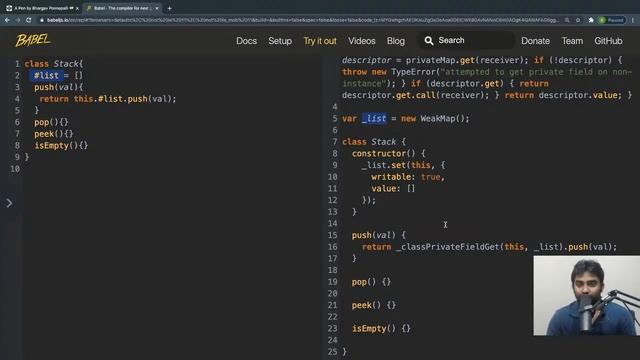640x360 pixels.
Task: Open the browser Extensions puzzle icon
Action: 591,20
